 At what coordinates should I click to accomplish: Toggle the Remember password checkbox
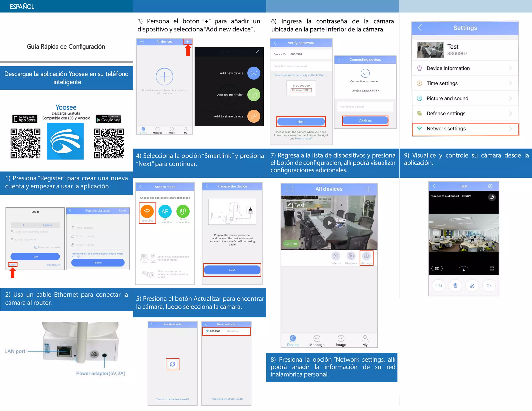pos(36,247)
